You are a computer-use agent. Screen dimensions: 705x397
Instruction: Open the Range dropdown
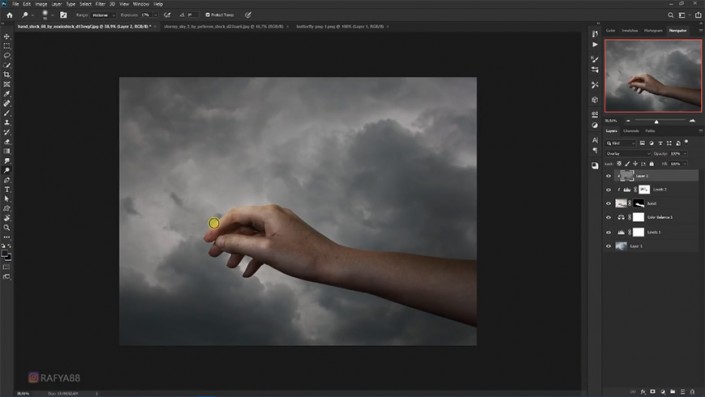(x=103, y=15)
